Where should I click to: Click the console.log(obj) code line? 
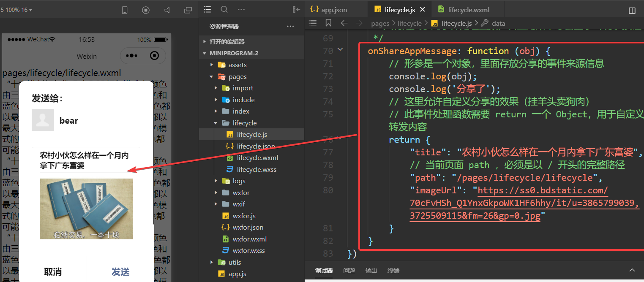pos(433,76)
